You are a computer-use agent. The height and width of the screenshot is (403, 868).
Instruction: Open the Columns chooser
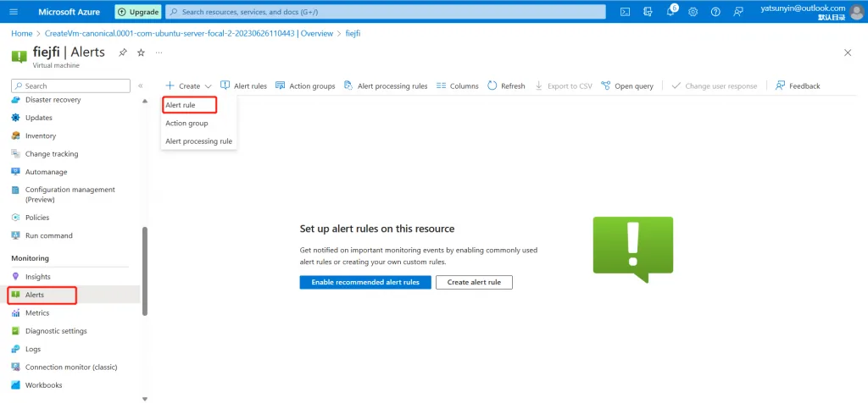[457, 86]
